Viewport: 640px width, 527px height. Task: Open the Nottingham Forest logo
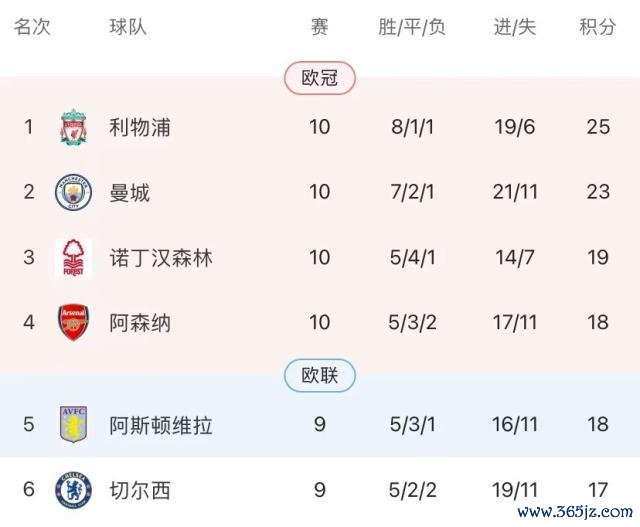point(73,258)
